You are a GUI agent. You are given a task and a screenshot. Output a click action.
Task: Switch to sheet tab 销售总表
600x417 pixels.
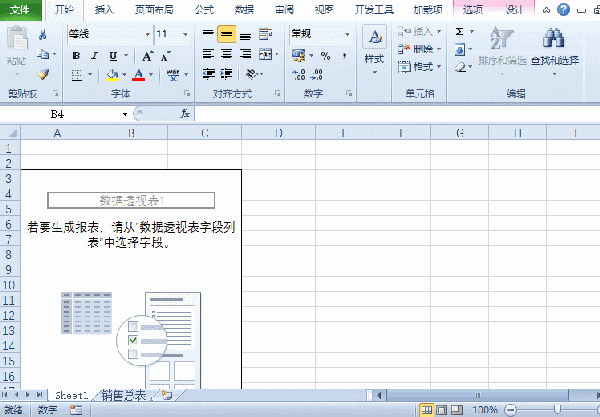tap(124, 395)
